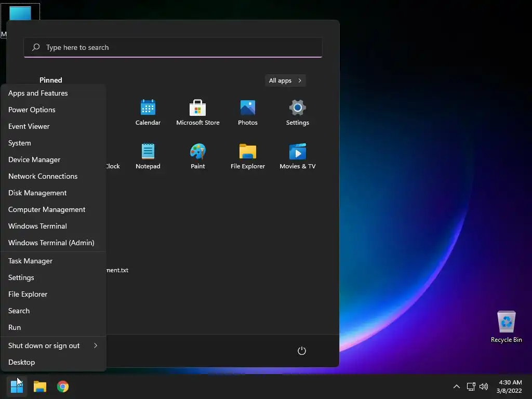
Task: Choose Network Connections entry
Action: pyautogui.click(x=54, y=176)
